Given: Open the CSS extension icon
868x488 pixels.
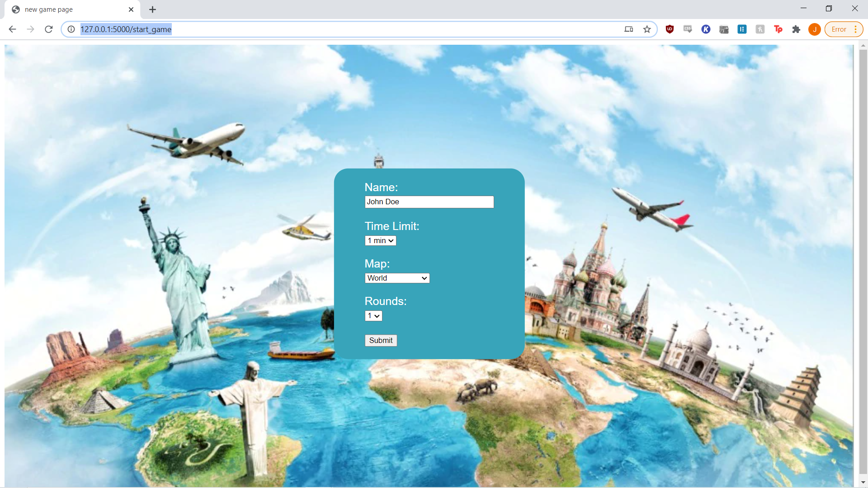Looking at the screenshot, I should point(688,29).
